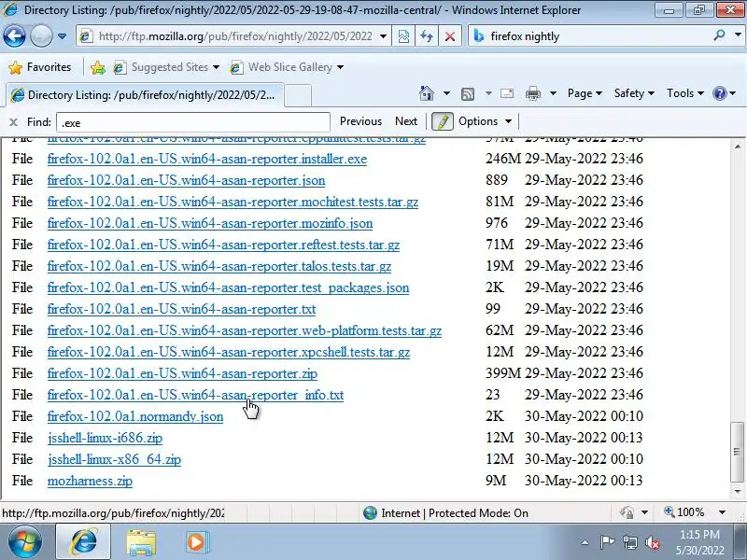Open asan-reporter_info.txt link
The width and height of the screenshot is (747, 560).
(195, 395)
